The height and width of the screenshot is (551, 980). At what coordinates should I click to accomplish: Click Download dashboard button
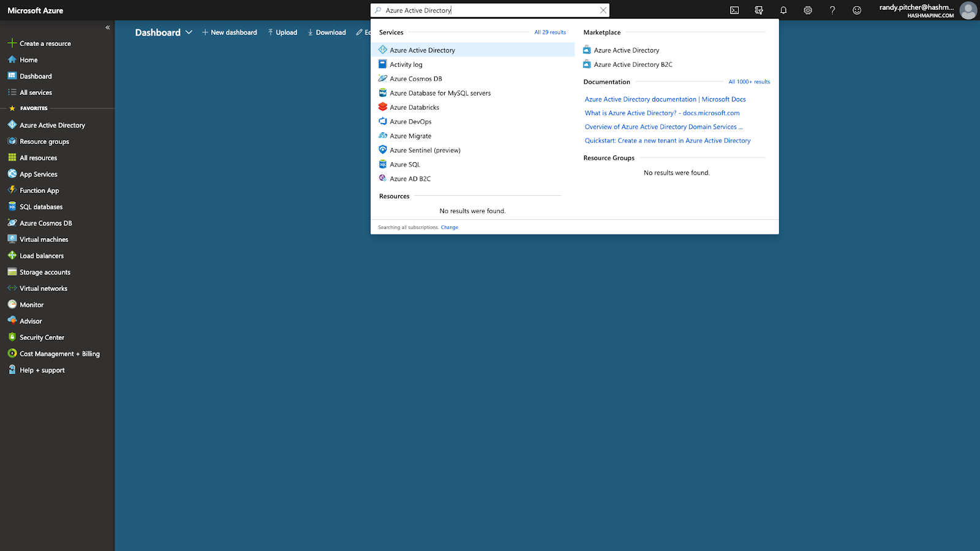click(x=327, y=32)
